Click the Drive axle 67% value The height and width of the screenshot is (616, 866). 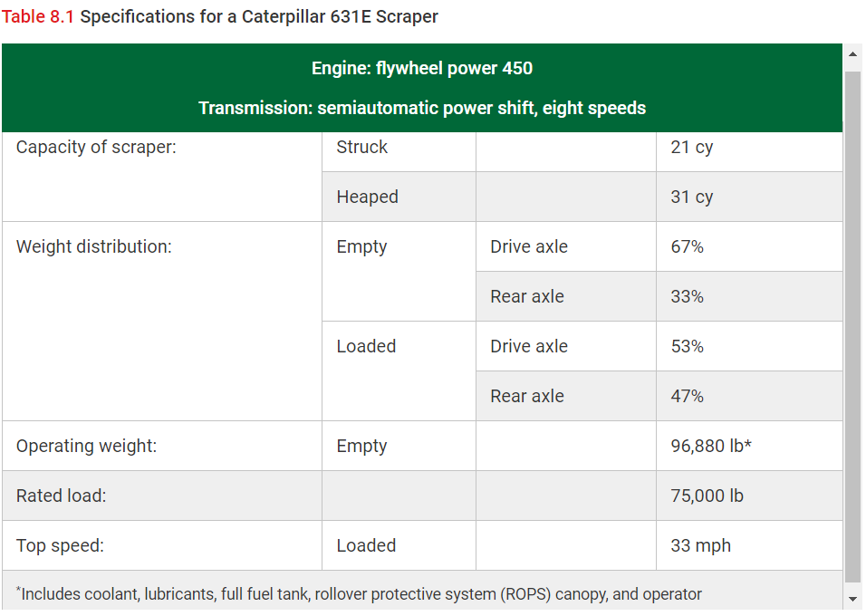(679, 245)
